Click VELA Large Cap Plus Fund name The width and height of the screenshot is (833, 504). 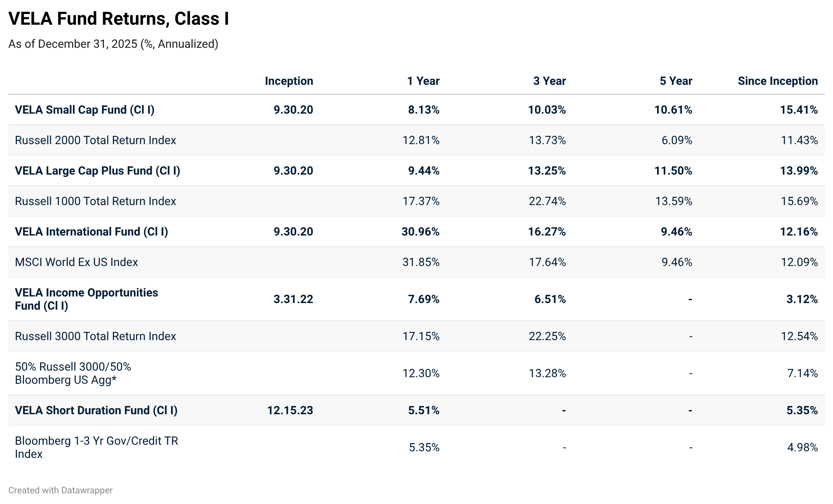(x=97, y=170)
